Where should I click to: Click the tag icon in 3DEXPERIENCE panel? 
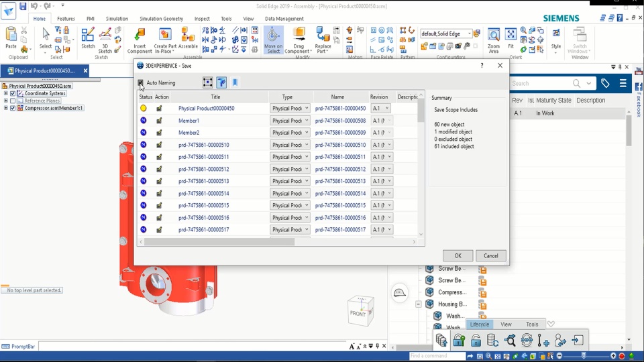click(x=605, y=83)
